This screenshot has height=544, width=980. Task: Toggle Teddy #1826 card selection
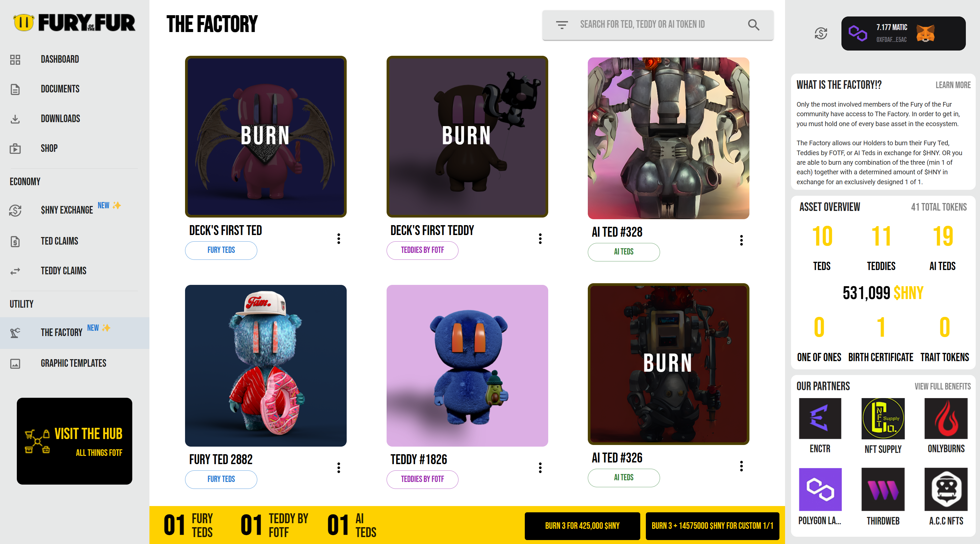point(467,365)
